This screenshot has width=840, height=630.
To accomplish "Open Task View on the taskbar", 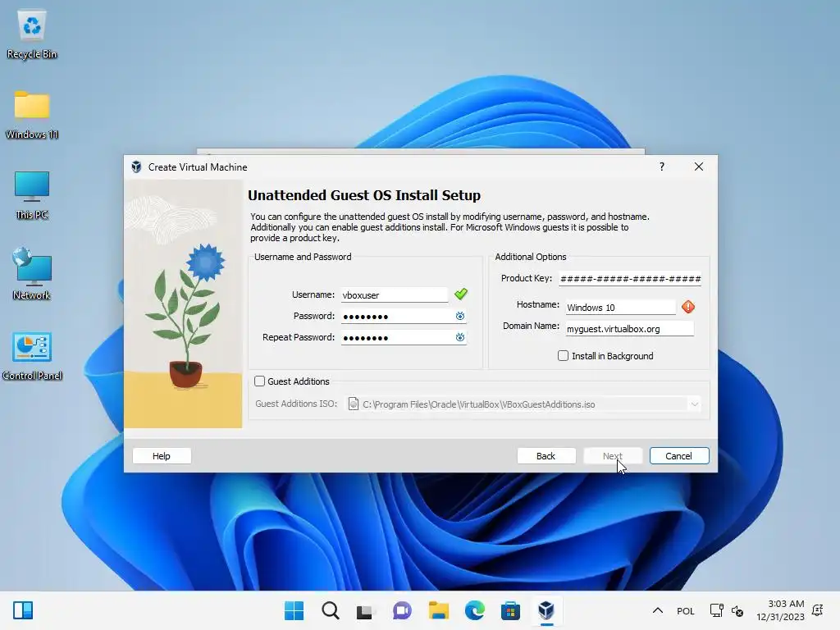I will coord(366,610).
